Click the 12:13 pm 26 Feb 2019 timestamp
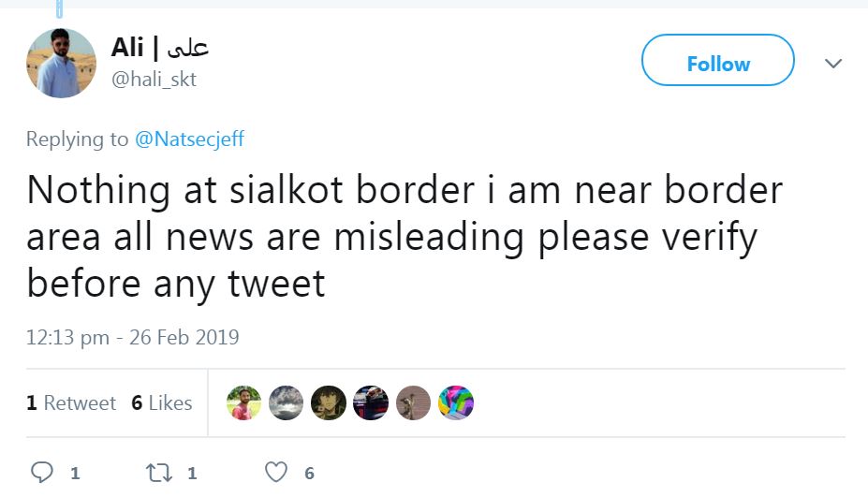Image resolution: width=868 pixels, height=497 pixels. tap(132, 337)
